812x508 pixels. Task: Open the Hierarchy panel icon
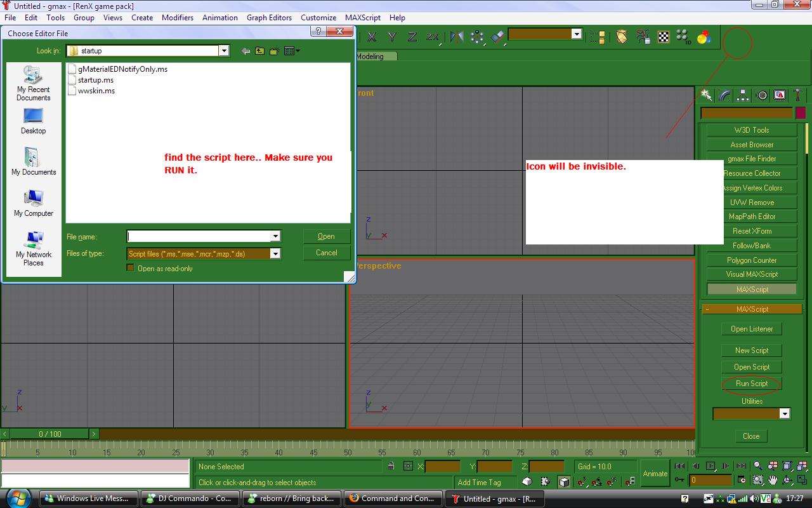(x=743, y=95)
